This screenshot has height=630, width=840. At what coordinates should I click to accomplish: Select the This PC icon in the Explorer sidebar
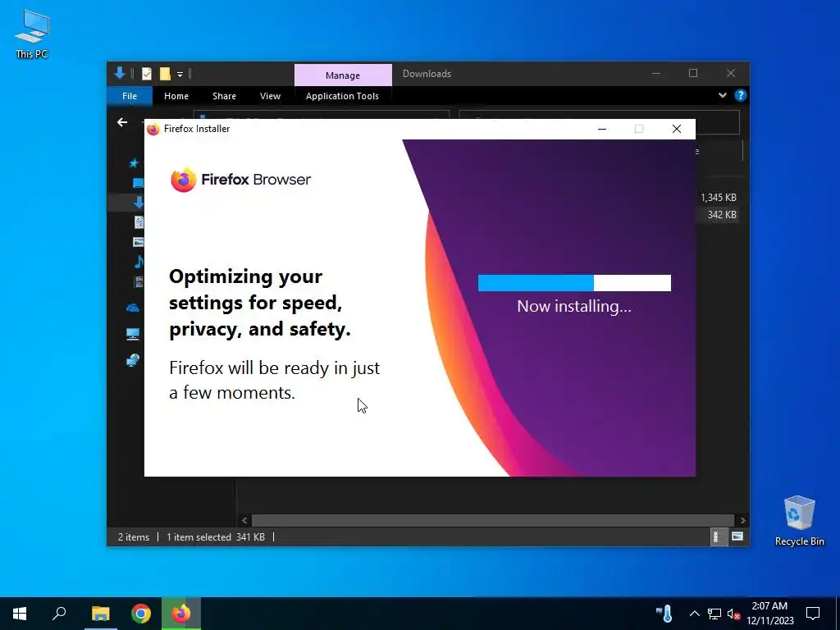click(133, 335)
